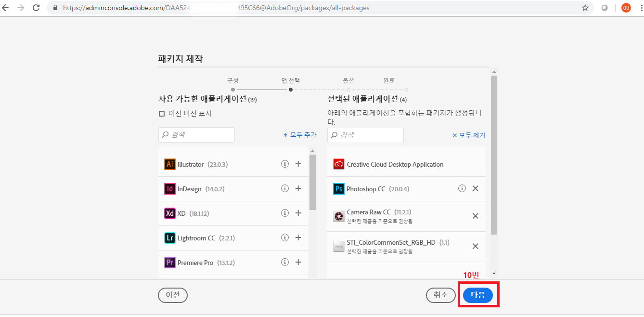Cancel with the 취소 button
Image resolution: width=644 pixels, height=317 pixels.
tap(441, 295)
